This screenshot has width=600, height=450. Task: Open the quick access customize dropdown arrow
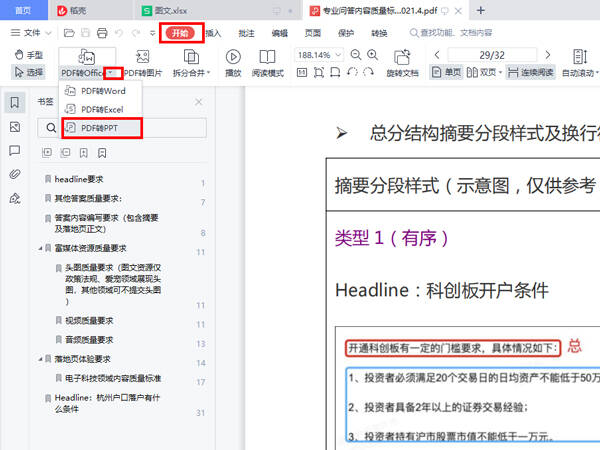click(x=152, y=33)
